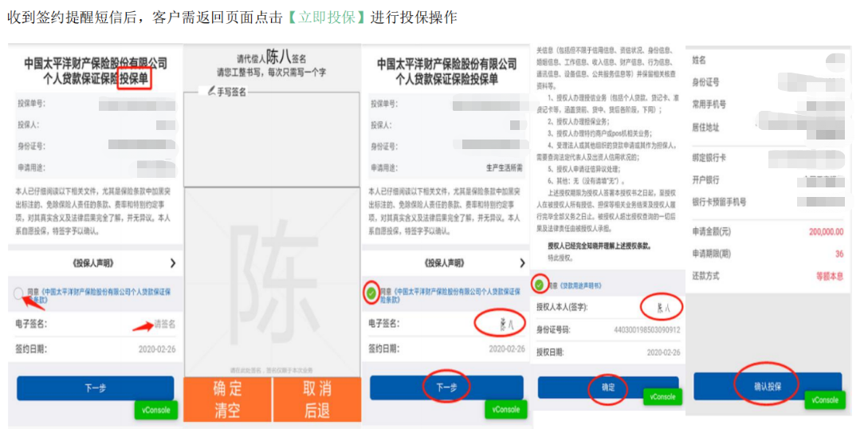Click the 手写签名 pen icon

(211, 92)
